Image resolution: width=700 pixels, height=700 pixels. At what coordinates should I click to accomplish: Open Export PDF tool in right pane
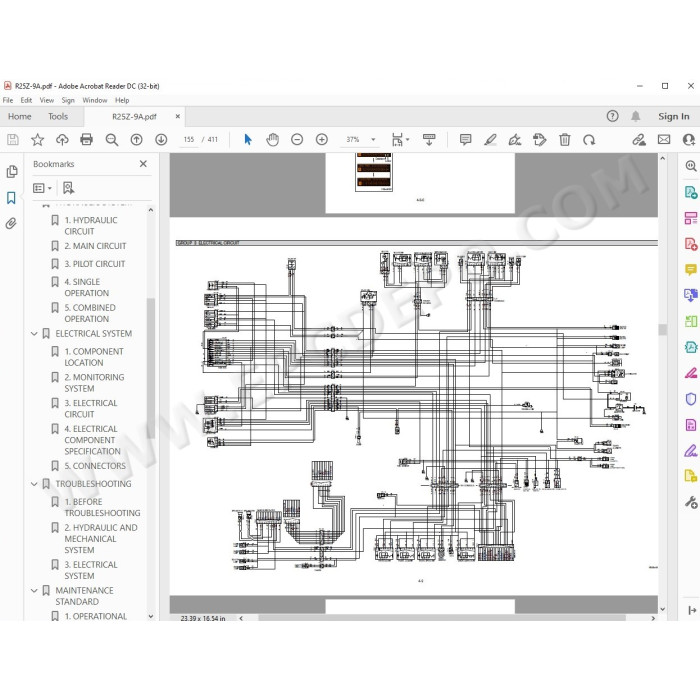pos(691,193)
